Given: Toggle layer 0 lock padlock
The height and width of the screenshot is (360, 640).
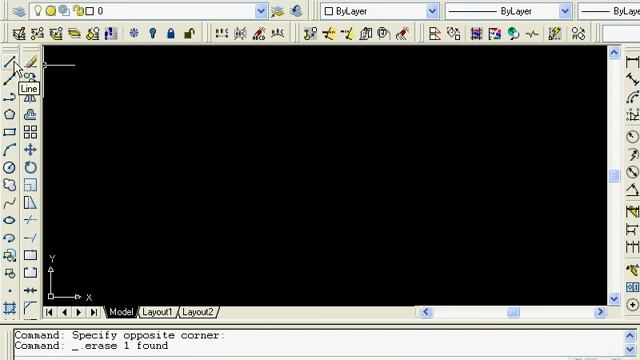Looking at the screenshot, I should tap(78, 11).
